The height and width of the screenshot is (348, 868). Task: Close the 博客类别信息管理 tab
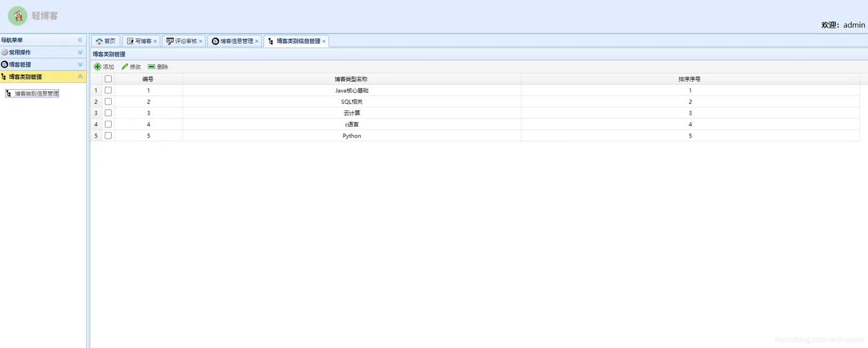click(x=324, y=41)
